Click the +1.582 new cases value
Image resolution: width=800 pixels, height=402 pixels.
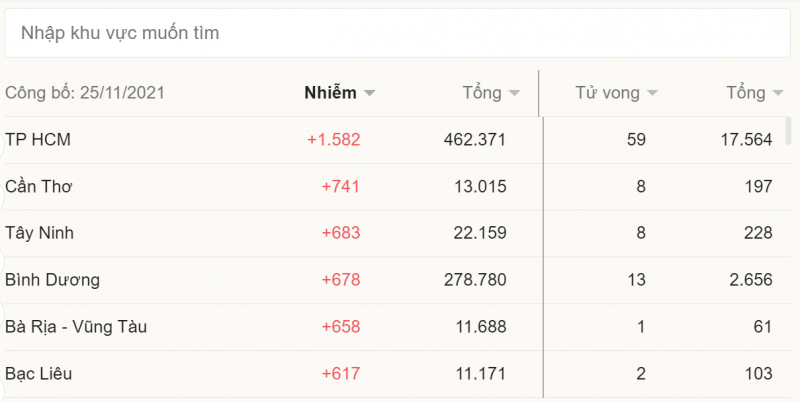coord(333,140)
